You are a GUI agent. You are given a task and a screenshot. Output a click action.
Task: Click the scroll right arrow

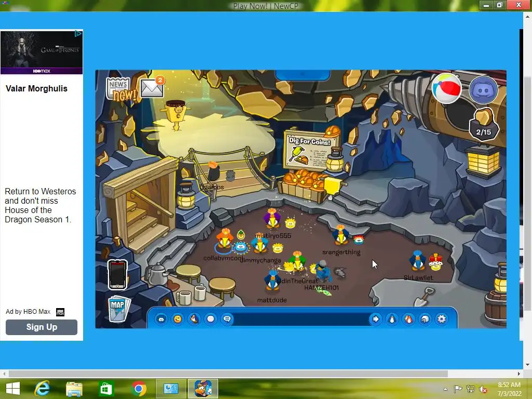tap(519, 374)
